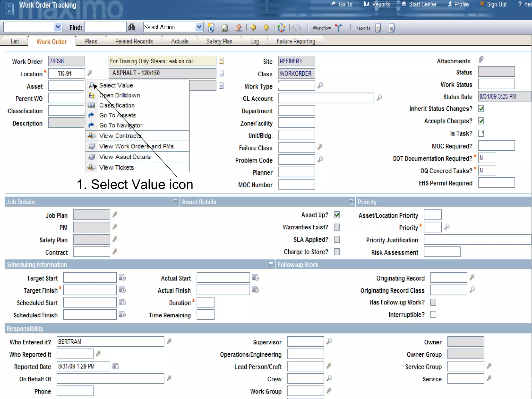Switch to Related Records tab

134,41
